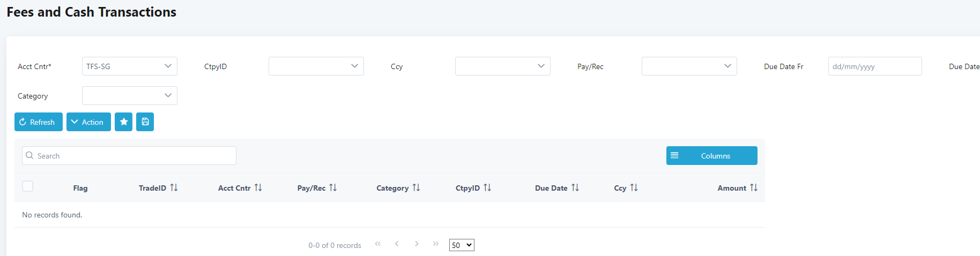
Task: Toggle the select-all checkbox in table header
Action: click(x=28, y=186)
